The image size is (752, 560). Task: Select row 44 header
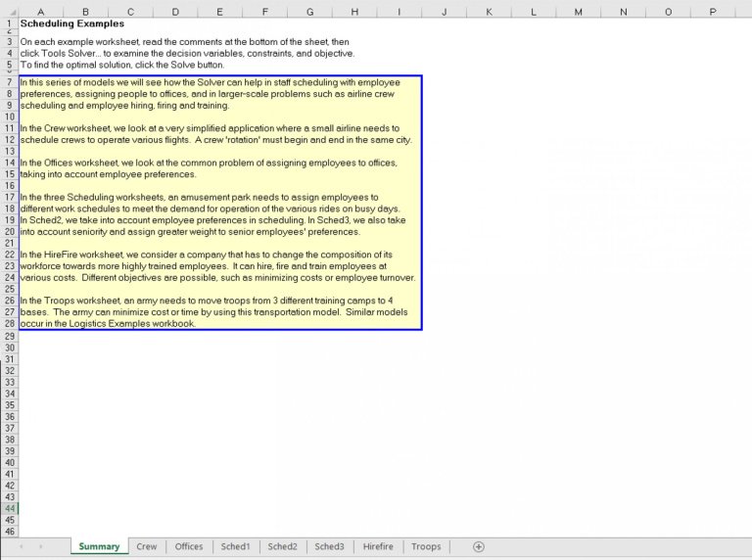pyautogui.click(x=9, y=508)
